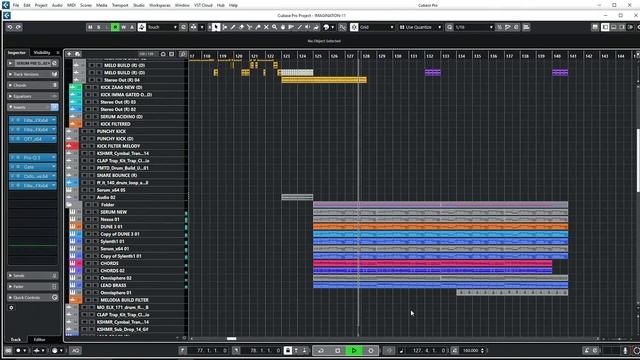Toggle the green Read automation R button

(115, 27)
